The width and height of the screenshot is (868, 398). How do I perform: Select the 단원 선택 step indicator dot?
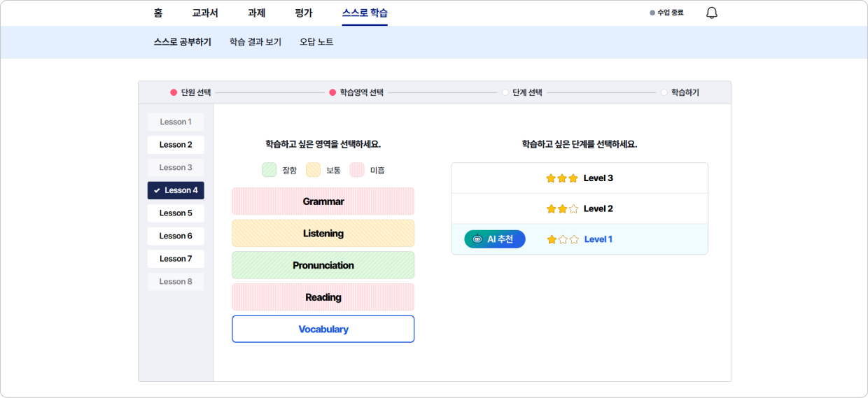pyautogui.click(x=174, y=92)
